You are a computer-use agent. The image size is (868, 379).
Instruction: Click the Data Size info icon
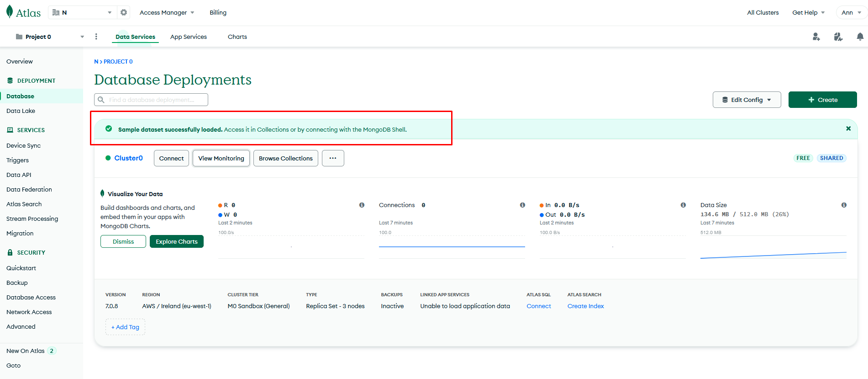pyautogui.click(x=844, y=205)
